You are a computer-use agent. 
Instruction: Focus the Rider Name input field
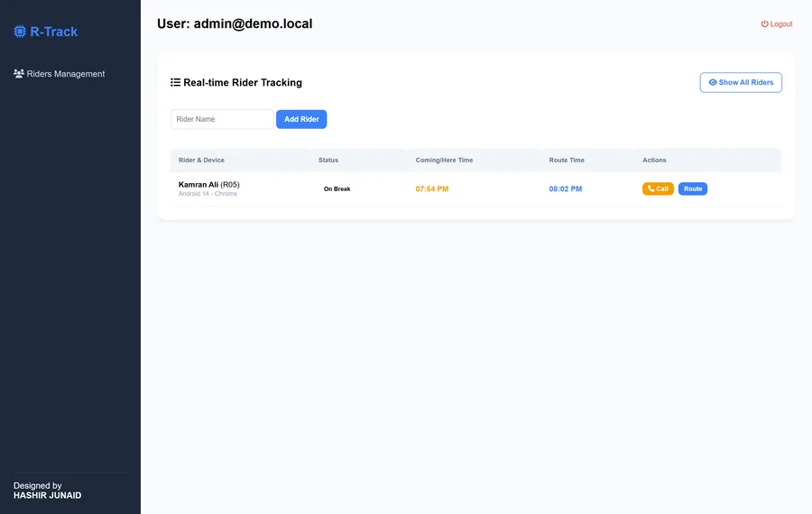tap(222, 119)
